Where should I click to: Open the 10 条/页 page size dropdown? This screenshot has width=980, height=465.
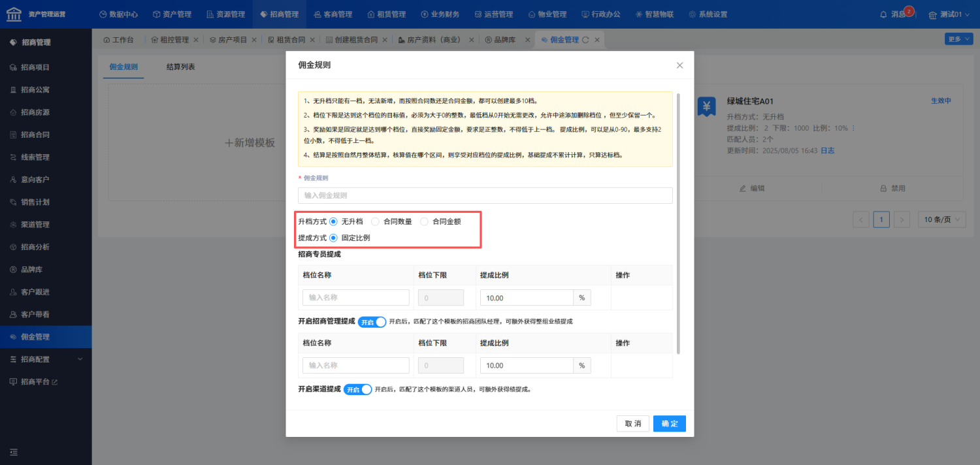[941, 219]
